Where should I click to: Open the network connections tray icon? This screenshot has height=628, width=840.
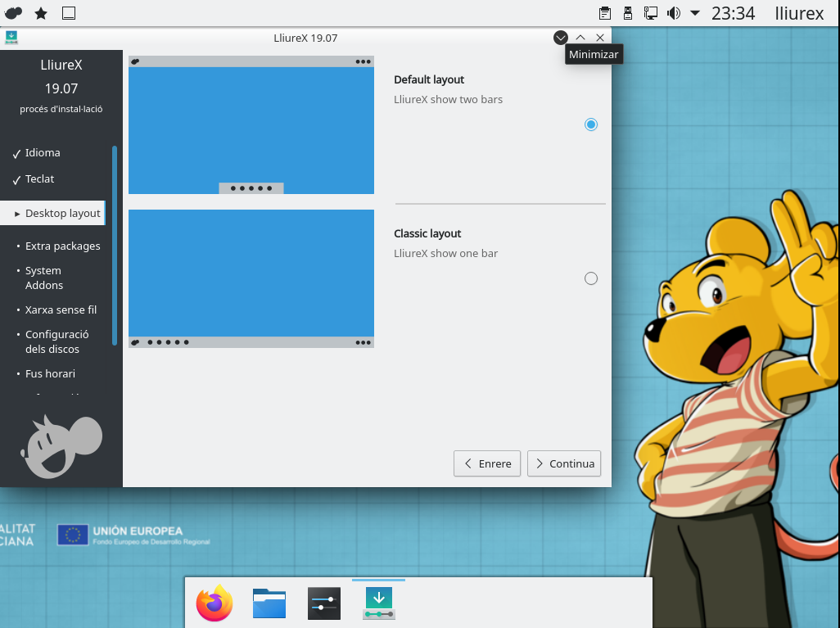[650, 13]
